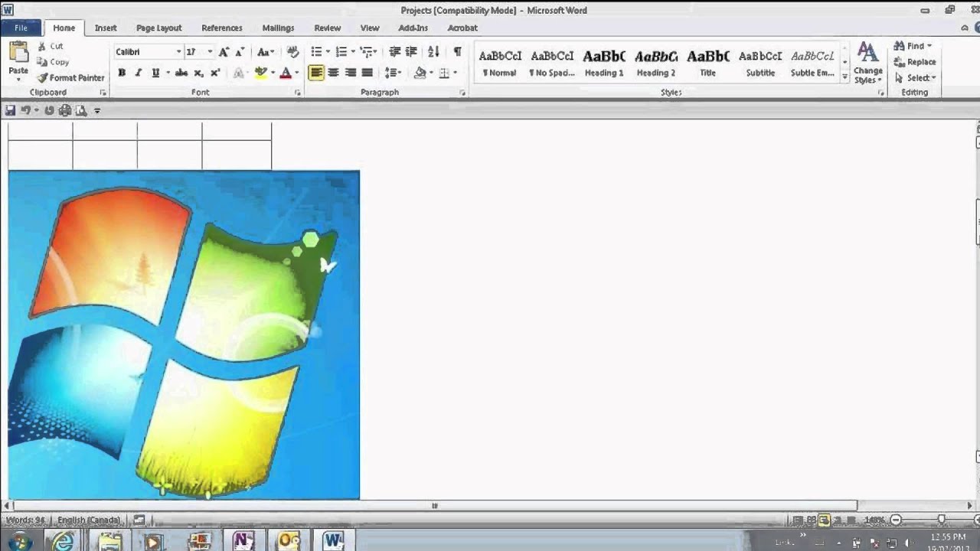Open the font size dropdown
The width and height of the screenshot is (980, 551).
(x=210, y=52)
